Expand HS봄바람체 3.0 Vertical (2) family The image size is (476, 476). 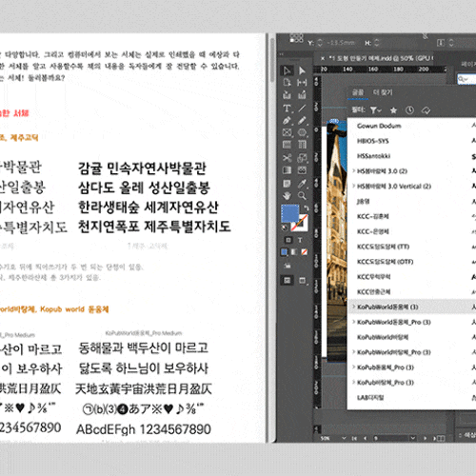353,186
